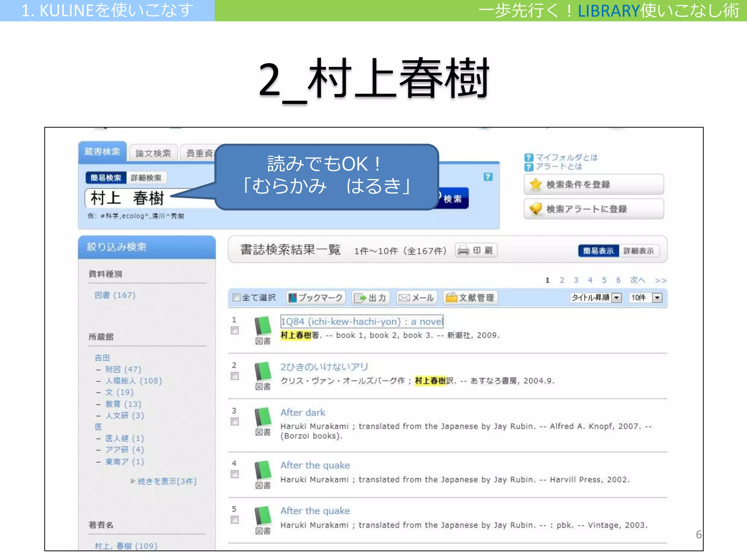Screen dimensions: 747x560
Task: Go to results page 3
Action: (x=576, y=280)
